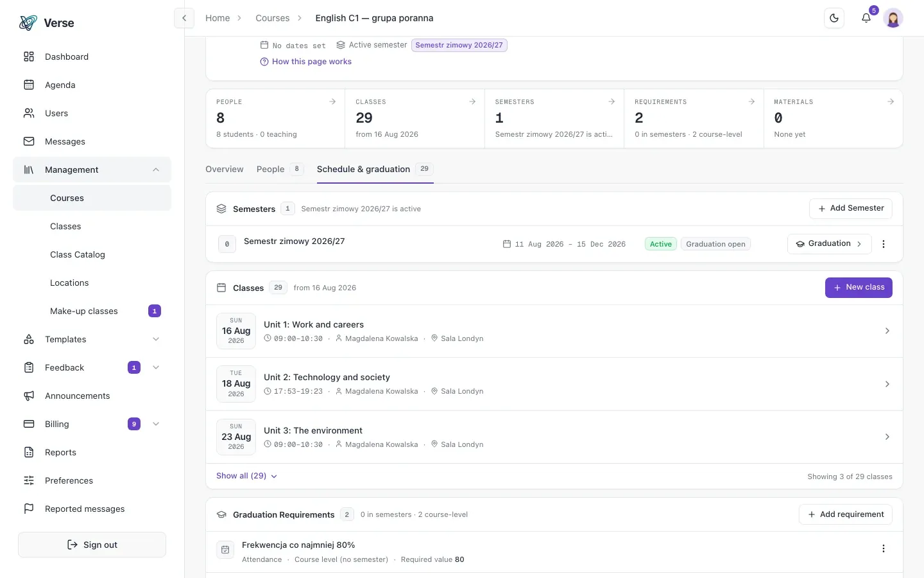Follow the Home breadcrumb link

click(218, 18)
